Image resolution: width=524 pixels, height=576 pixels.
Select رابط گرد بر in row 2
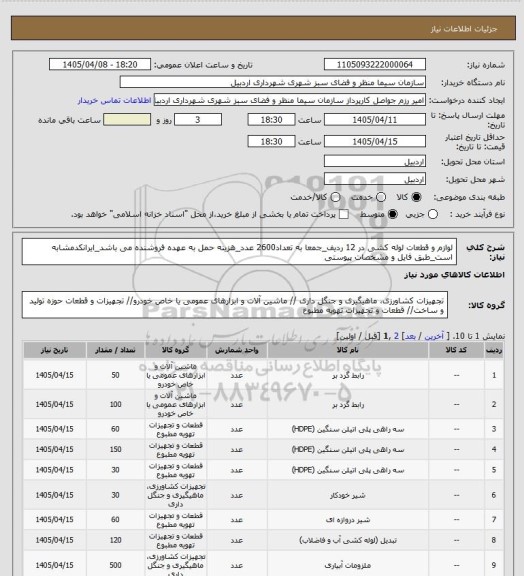point(348,404)
